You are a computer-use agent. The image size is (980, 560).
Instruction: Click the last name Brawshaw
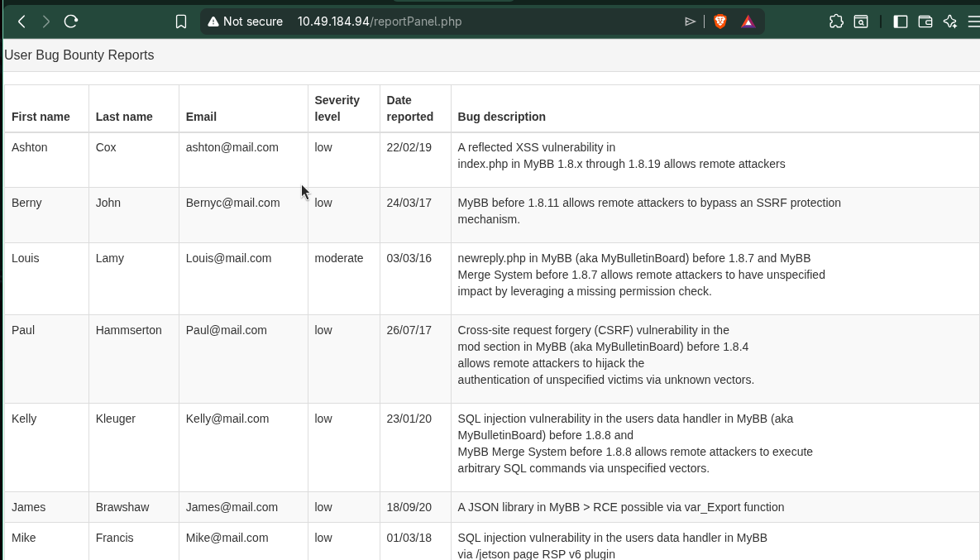pos(122,508)
